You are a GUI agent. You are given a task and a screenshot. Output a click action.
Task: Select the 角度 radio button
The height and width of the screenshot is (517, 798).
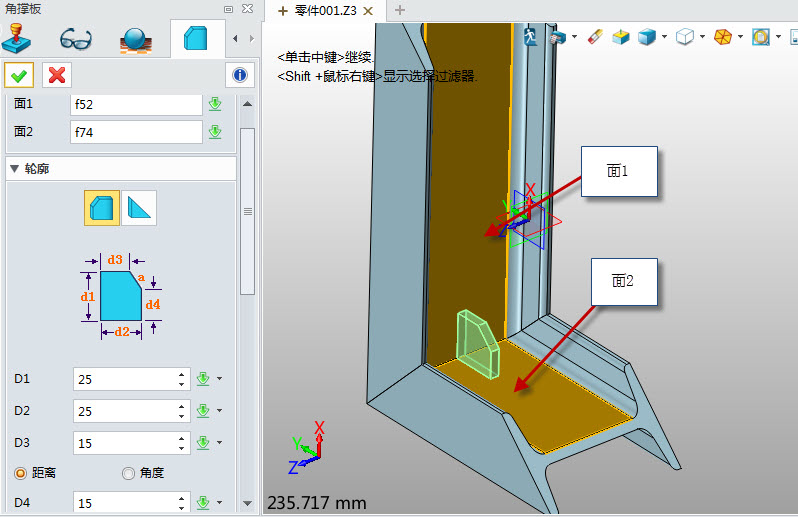[x=128, y=473]
